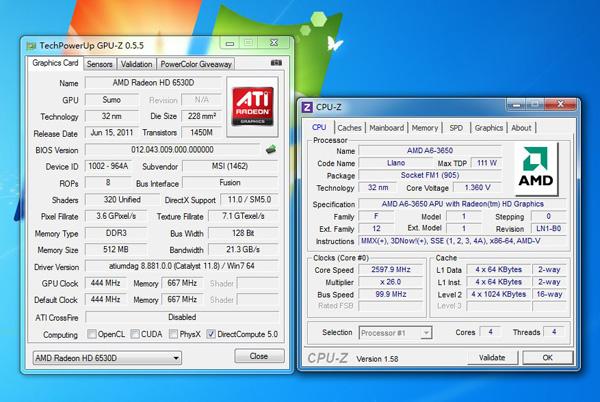Click the GPU Name field AMD Radeon HD 6530D
The image size is (600, 402).
click(153, 83)
